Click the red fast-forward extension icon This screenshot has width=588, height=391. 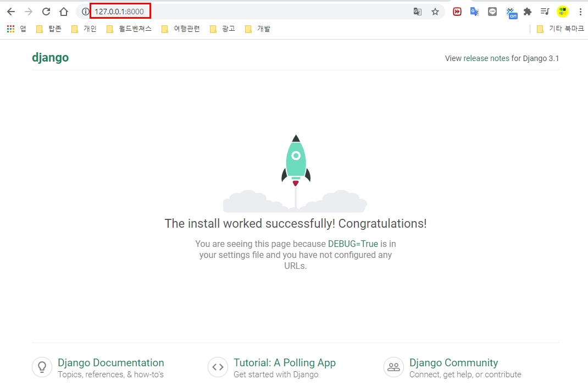click(x=457, y=12)
